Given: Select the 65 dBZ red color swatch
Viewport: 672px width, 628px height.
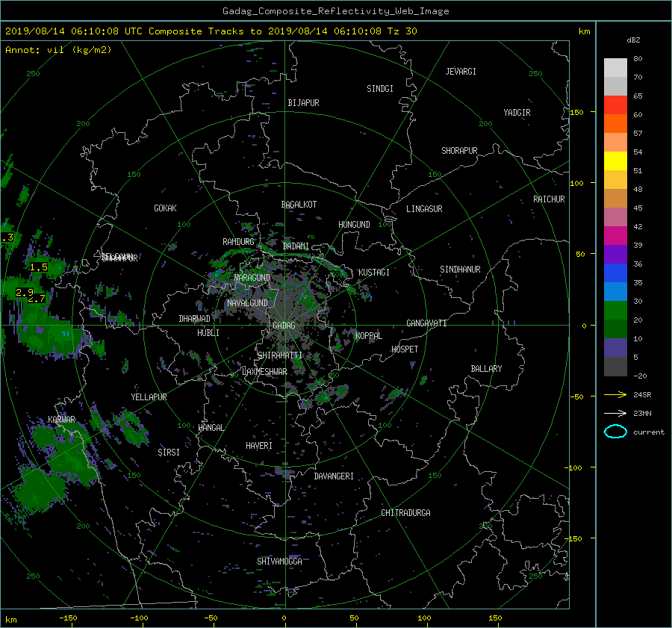Looking at the screenshot, I should [x=615, y=105].
